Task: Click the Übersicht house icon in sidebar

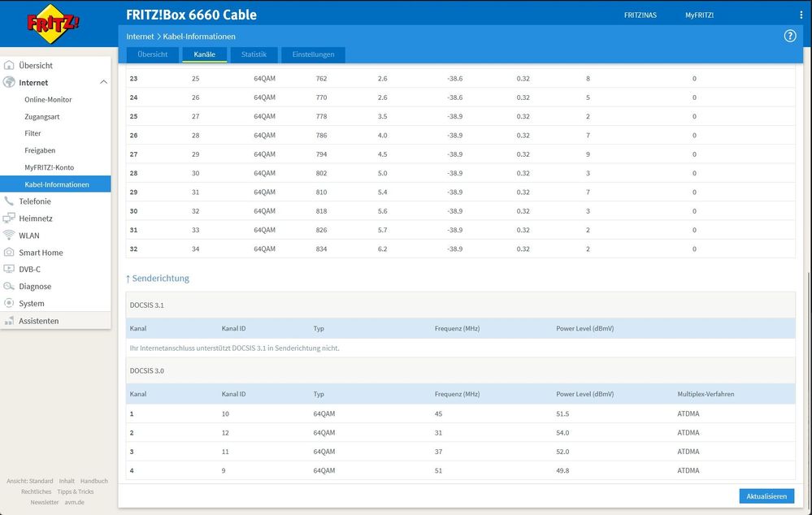Action: [9, 65]
